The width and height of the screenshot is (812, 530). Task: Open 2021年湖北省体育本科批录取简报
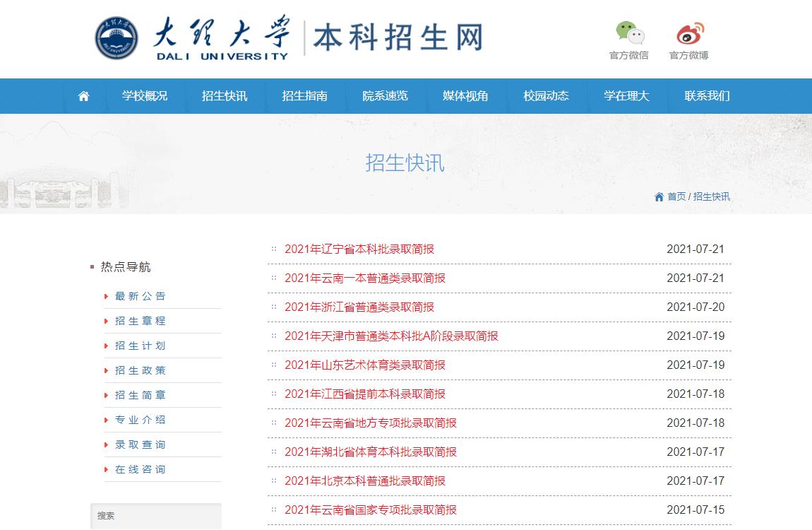click(371, 452)
